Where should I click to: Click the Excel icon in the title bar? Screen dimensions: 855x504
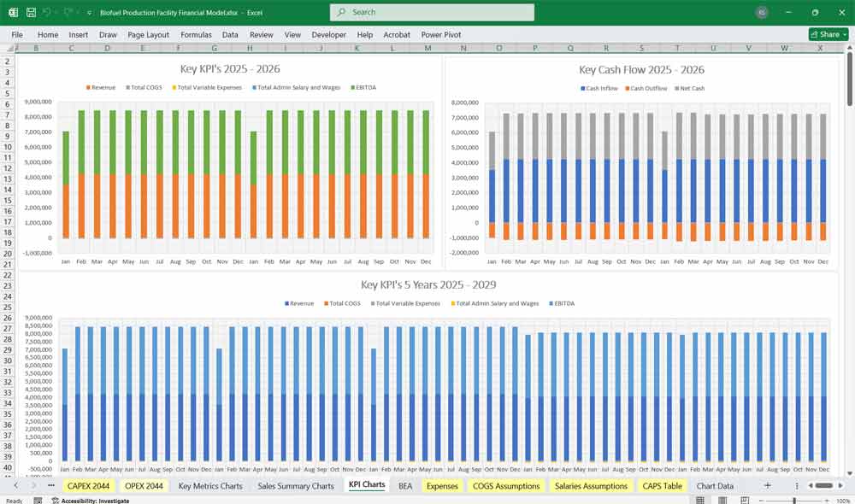(12, 12)
